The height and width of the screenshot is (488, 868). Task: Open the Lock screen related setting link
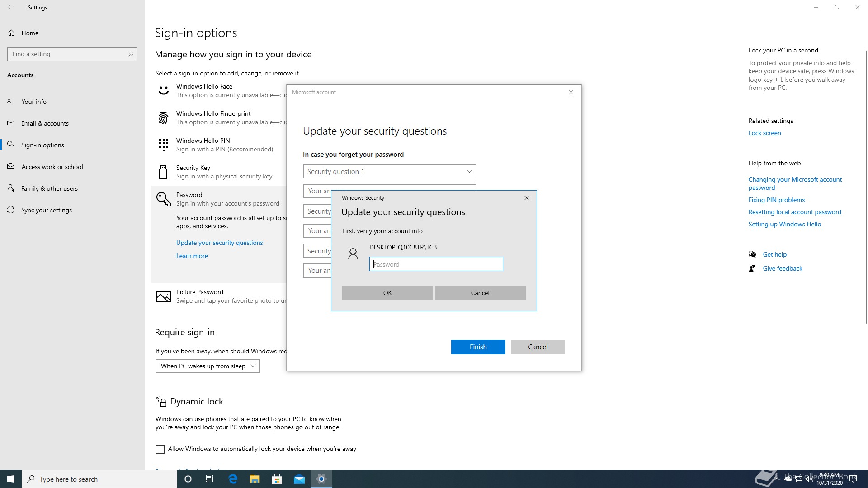click(764, 133)
